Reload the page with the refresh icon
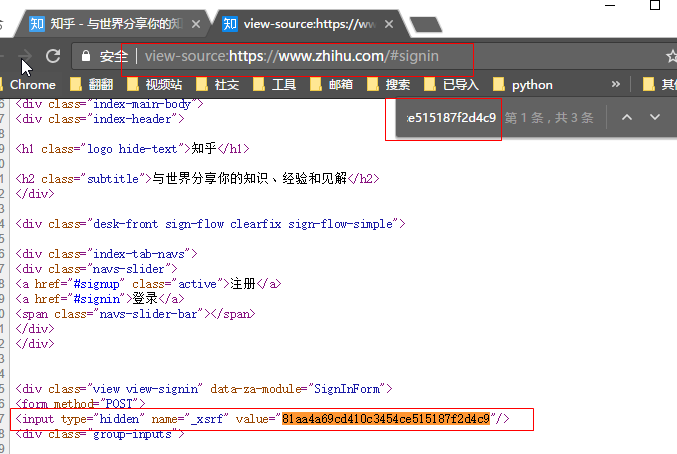The image size is (677, 454). pyautogui.click(x=53, y=56)
